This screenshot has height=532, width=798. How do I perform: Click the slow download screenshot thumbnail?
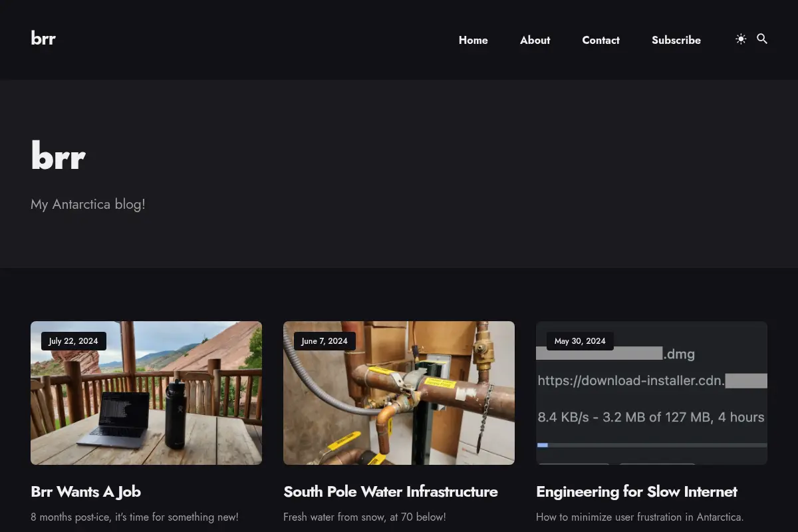pos(652,393)
